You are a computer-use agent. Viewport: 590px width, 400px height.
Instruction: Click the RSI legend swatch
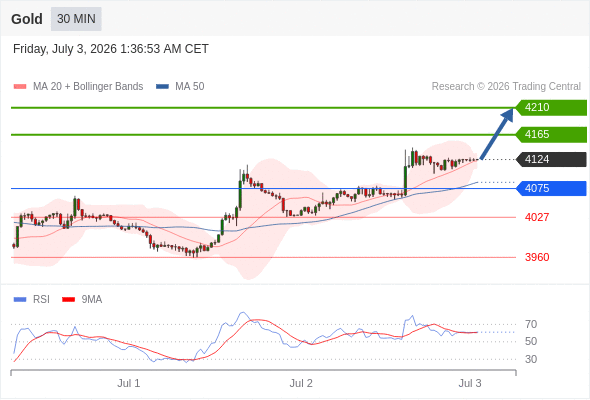point(20,300)
